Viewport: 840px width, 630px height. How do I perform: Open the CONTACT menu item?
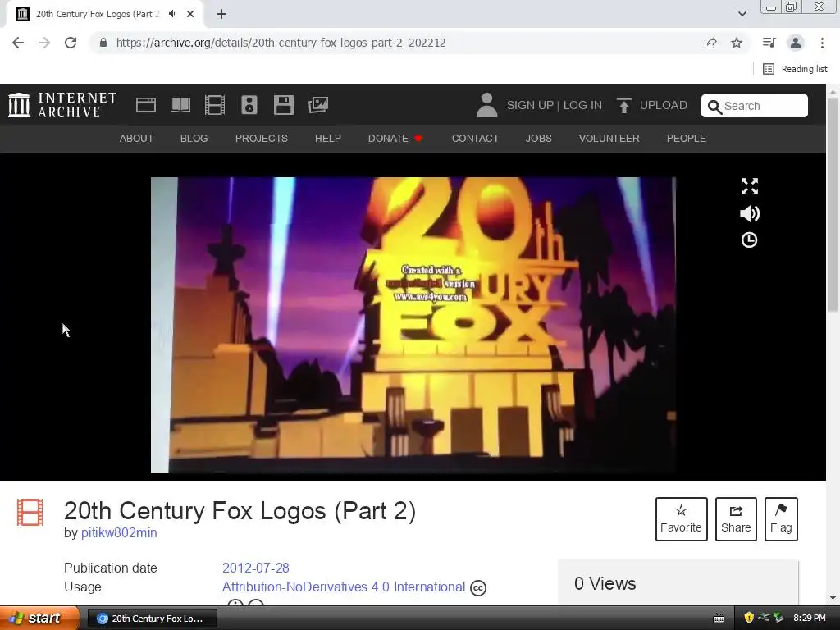[475, 138]
